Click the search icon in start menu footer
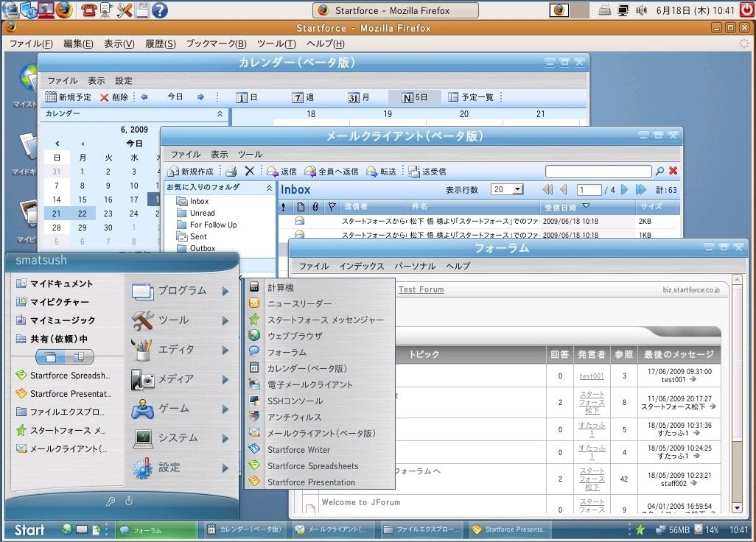This screenshot has height=542, width=756. (111, 501)
